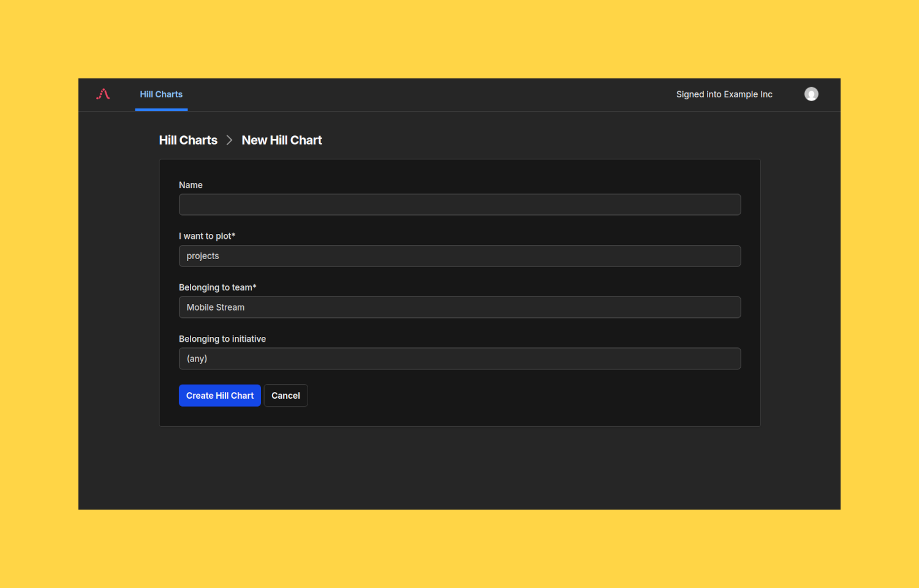
Task: Click the Name field label
Action: [x=191, y=185]
